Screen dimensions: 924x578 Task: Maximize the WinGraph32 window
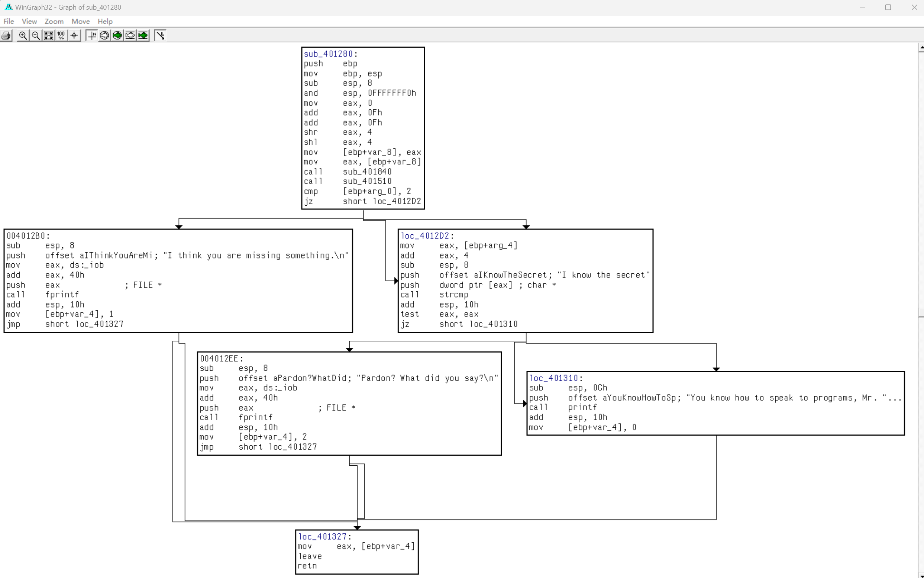(x=888, y=7)
